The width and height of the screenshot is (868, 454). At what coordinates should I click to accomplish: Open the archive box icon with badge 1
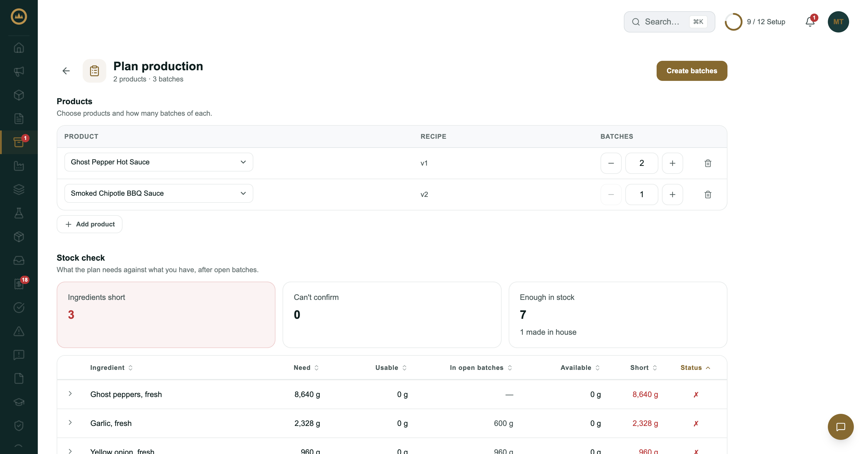(x=19, y=142)
